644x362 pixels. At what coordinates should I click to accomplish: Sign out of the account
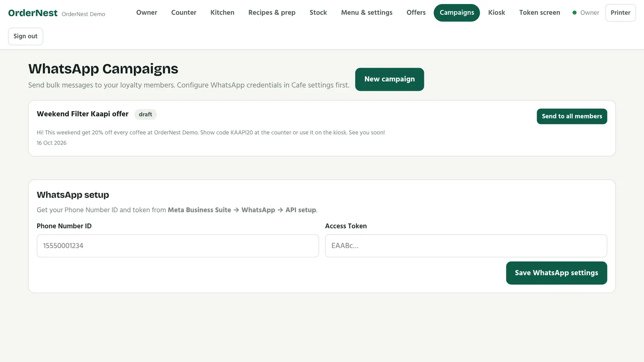(x=25, y=36)
